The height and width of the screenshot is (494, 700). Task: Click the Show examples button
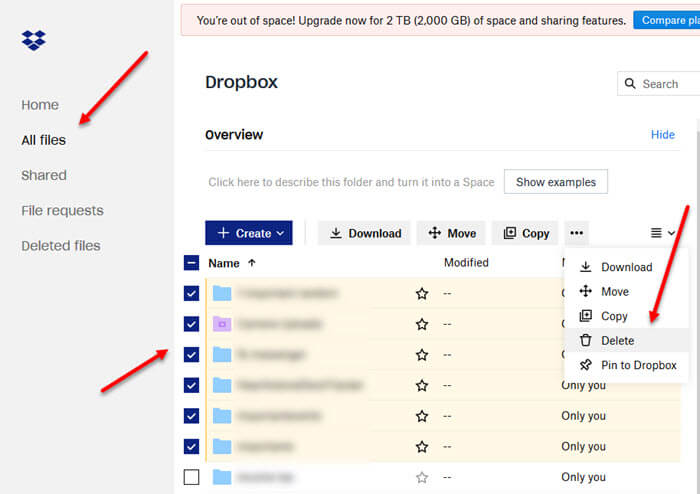tap(556, 182)
